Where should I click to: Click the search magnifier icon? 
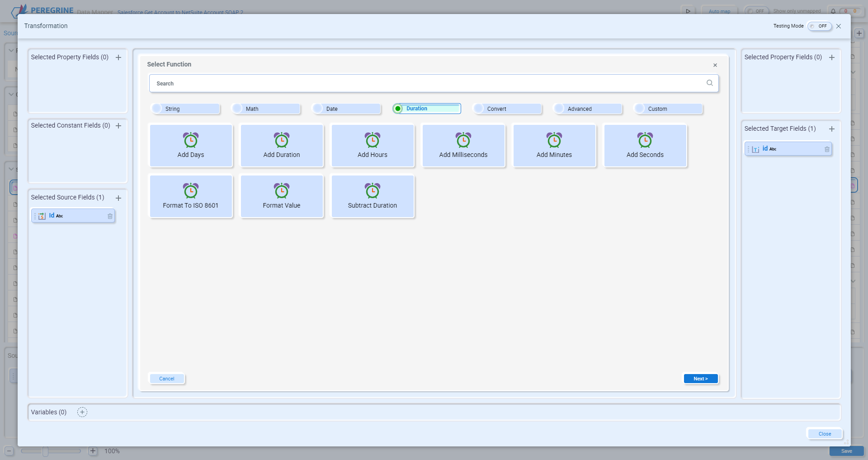click(709, 83)
